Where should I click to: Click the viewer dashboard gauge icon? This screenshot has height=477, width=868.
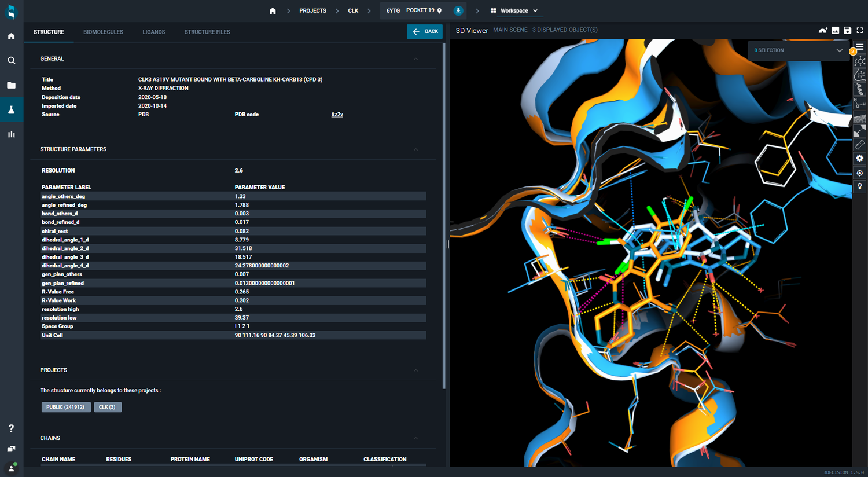click(823, 30)
